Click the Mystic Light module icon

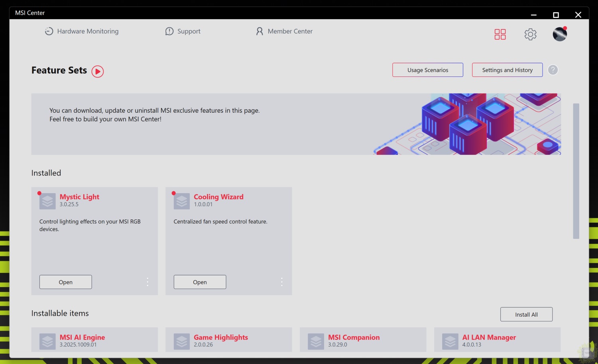click(47, 201)
